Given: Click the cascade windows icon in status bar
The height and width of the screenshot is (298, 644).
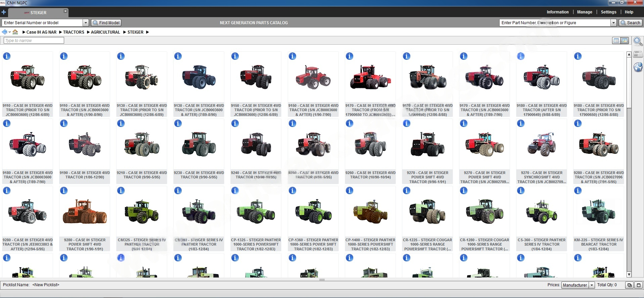Looking at the screenshot, I should click(629, 285).
